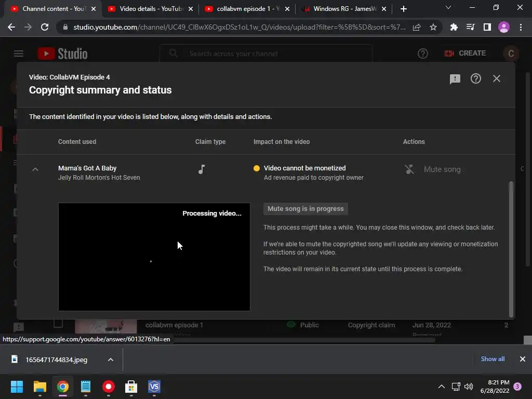Select checkbox for collabvm episode 1
Image resolution: width=532 pixels, height=399 pixels.
click(58, 323)
